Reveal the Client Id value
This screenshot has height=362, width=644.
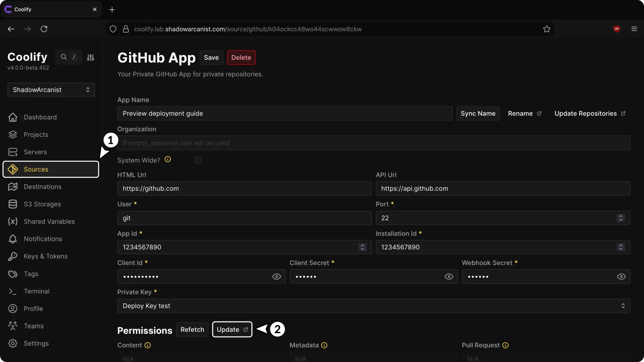[277, 277]
